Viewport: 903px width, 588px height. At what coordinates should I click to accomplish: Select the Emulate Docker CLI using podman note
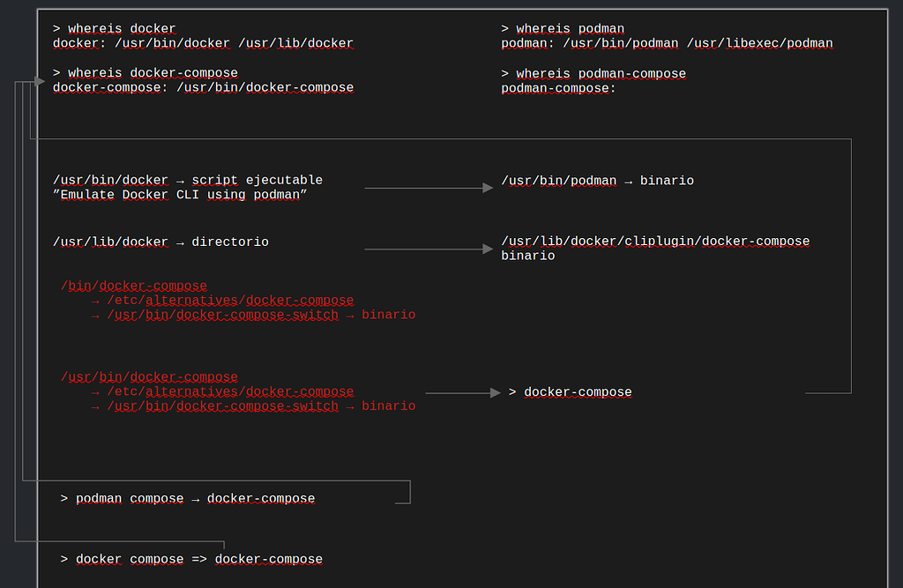click(x=187, y=194)
